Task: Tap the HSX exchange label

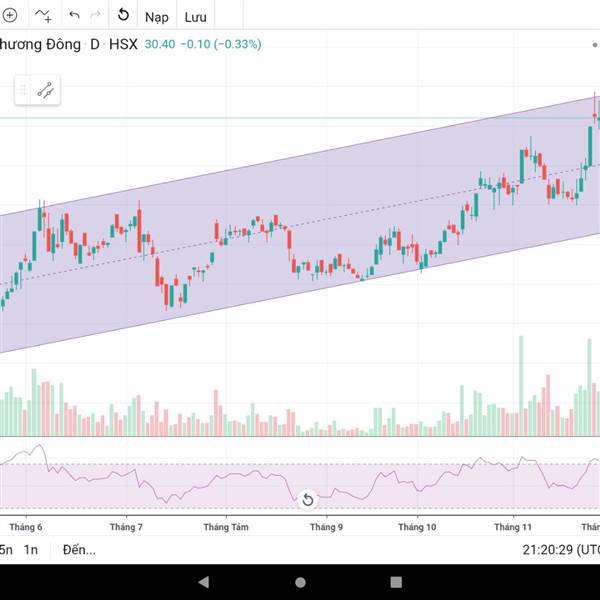Action: pos(123,44)
